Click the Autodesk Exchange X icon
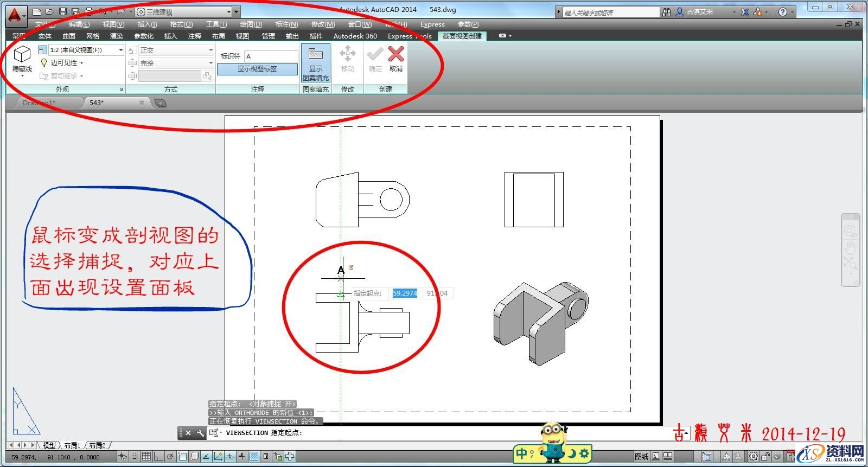 [745, 12]
